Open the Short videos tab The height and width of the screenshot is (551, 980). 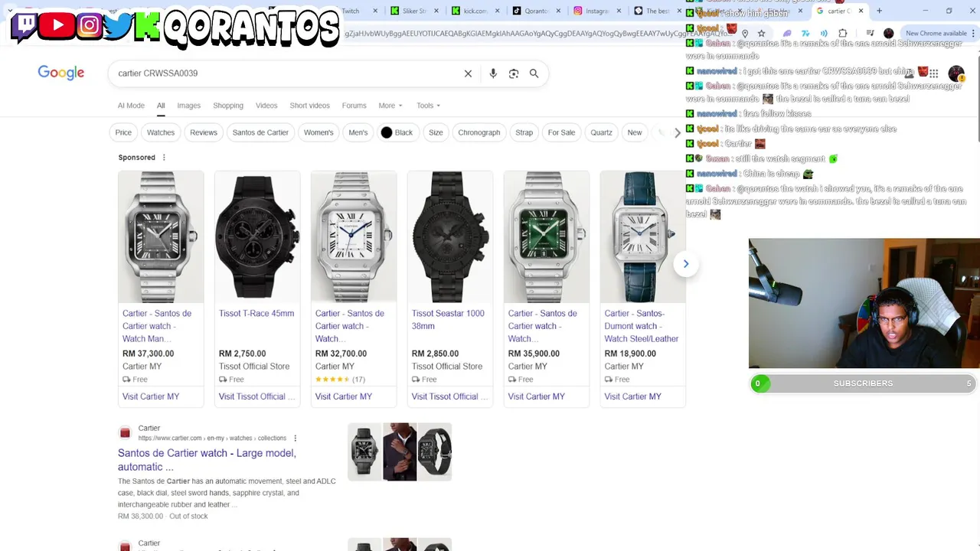309,106
